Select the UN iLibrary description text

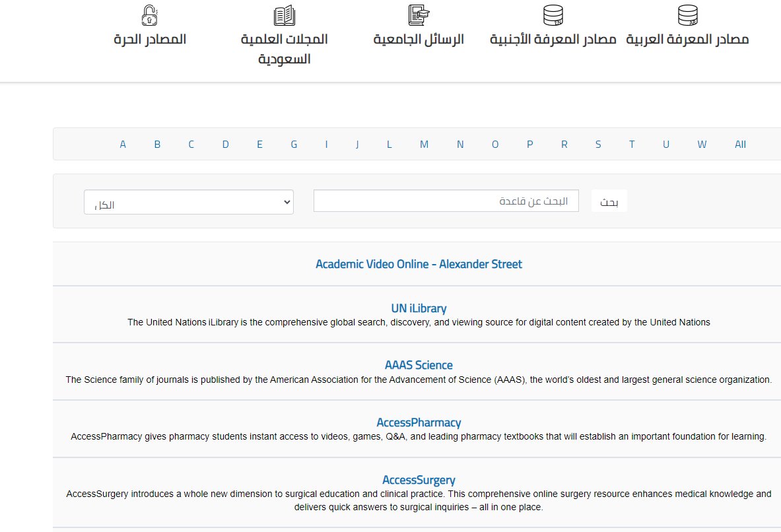coord(419,322)
